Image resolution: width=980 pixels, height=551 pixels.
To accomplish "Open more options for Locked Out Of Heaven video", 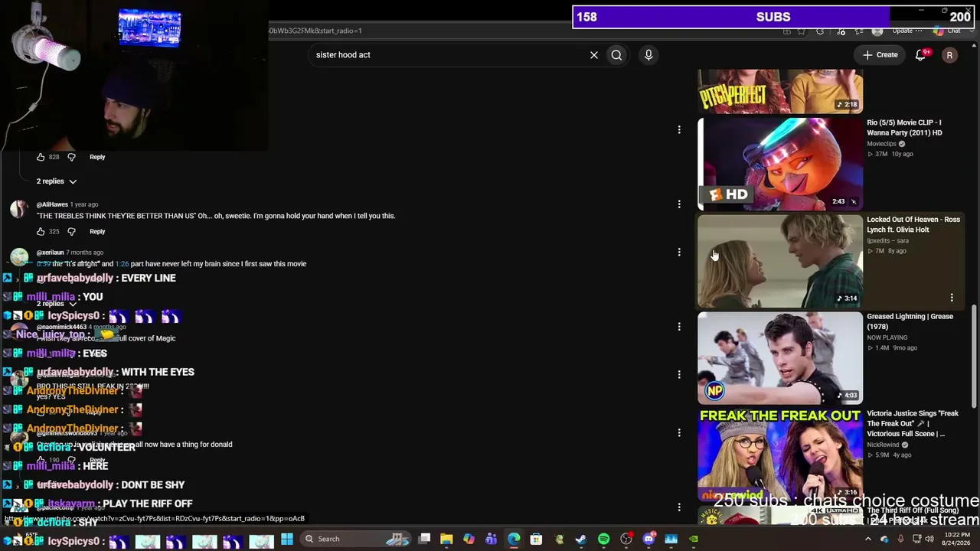I will click(952, 298).
